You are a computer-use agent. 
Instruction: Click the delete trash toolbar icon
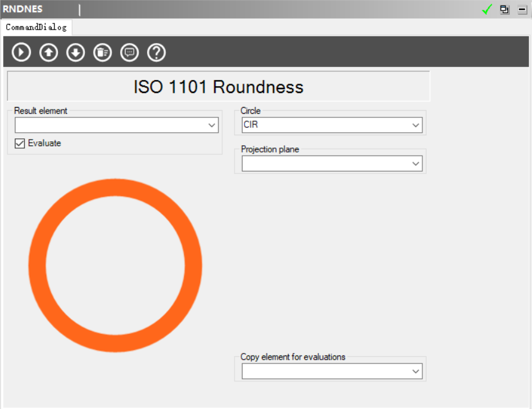[102, 53]
